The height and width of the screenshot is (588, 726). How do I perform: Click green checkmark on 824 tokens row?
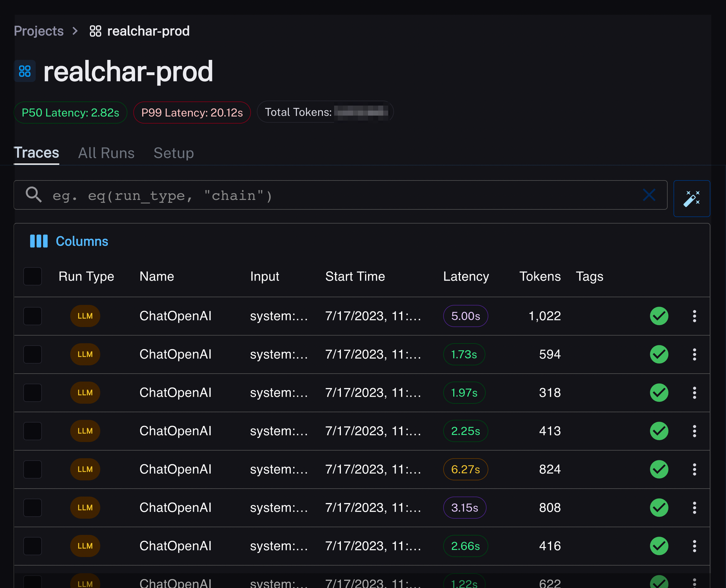[659, 469]
